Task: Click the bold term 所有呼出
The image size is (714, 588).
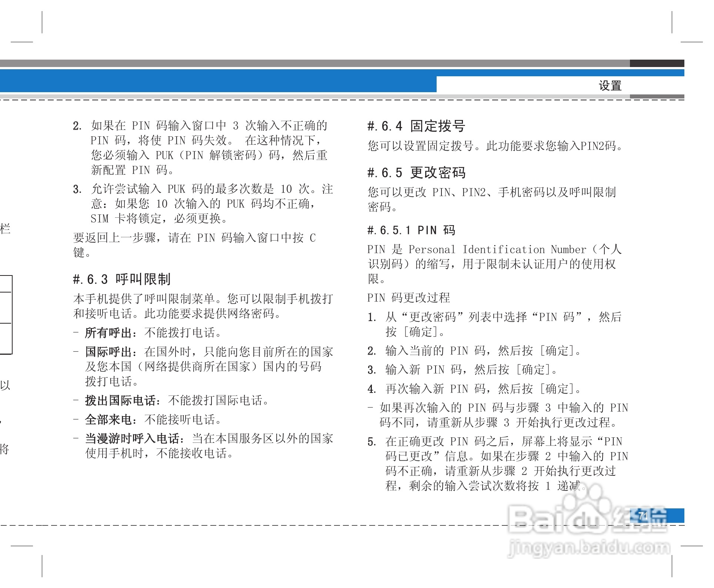Action: (x=109, y=333)
